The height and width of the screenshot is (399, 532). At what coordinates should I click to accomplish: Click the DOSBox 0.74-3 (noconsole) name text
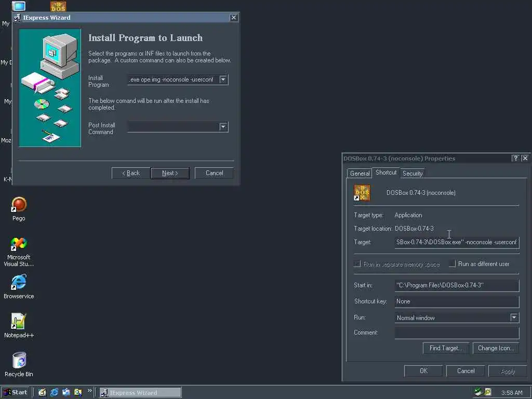coord(421,193)
